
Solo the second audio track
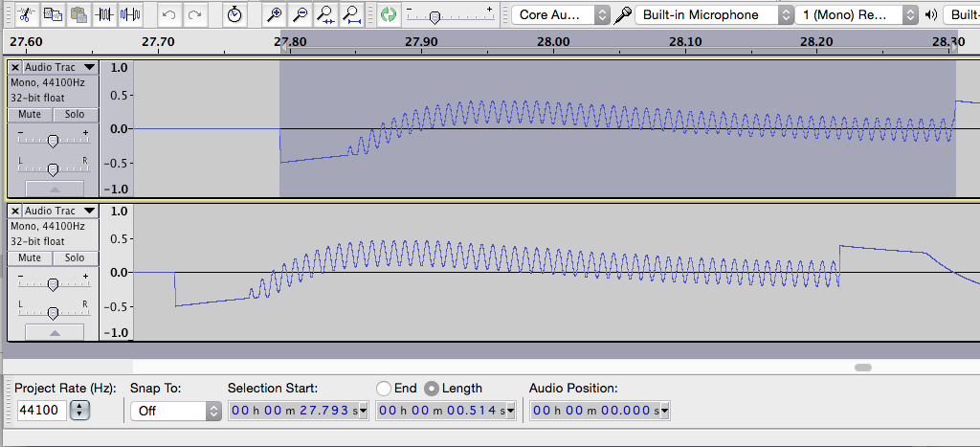[x=75, y=258]
